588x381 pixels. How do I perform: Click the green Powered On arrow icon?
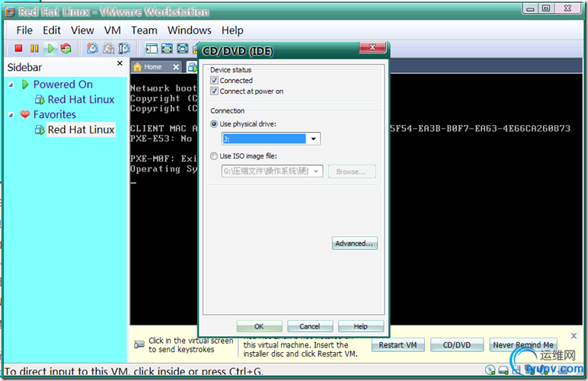[x=25, y=85]
